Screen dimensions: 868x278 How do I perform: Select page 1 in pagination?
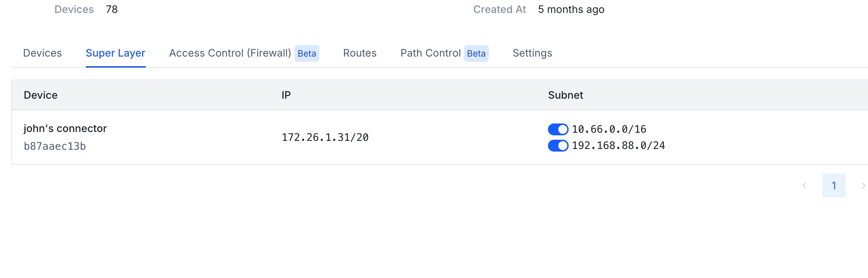[834, 186]
